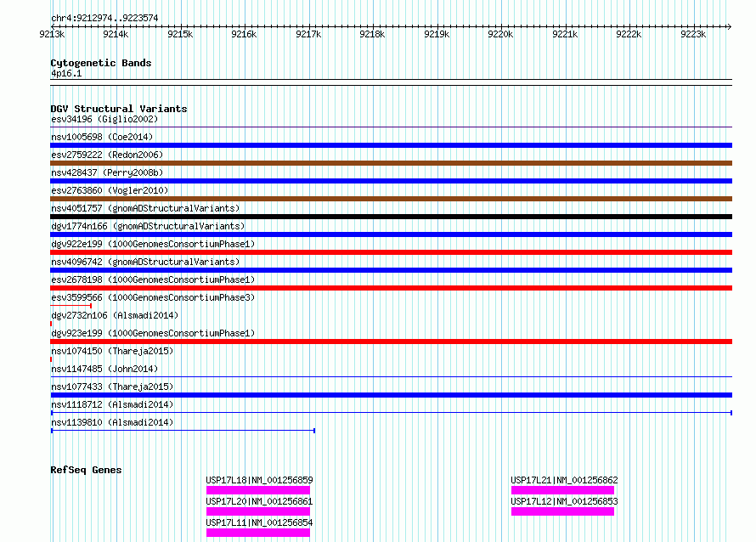The image size is (756, 542).
Task: Select the USP17L21 gene magenta bar
Action: pyautogui.click(x=562, y=490)
